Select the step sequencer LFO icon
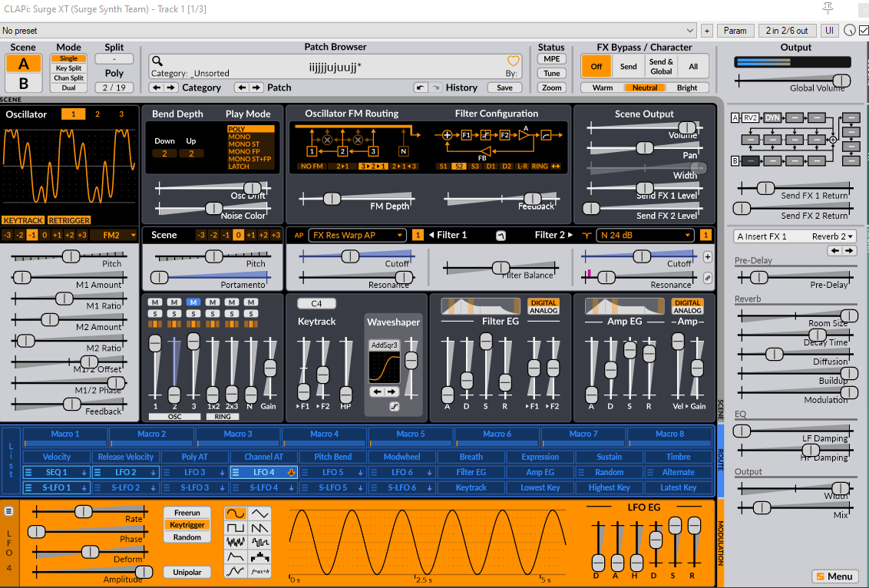Image resolution: width=869 pixels, height=588 pixels. 259,557
